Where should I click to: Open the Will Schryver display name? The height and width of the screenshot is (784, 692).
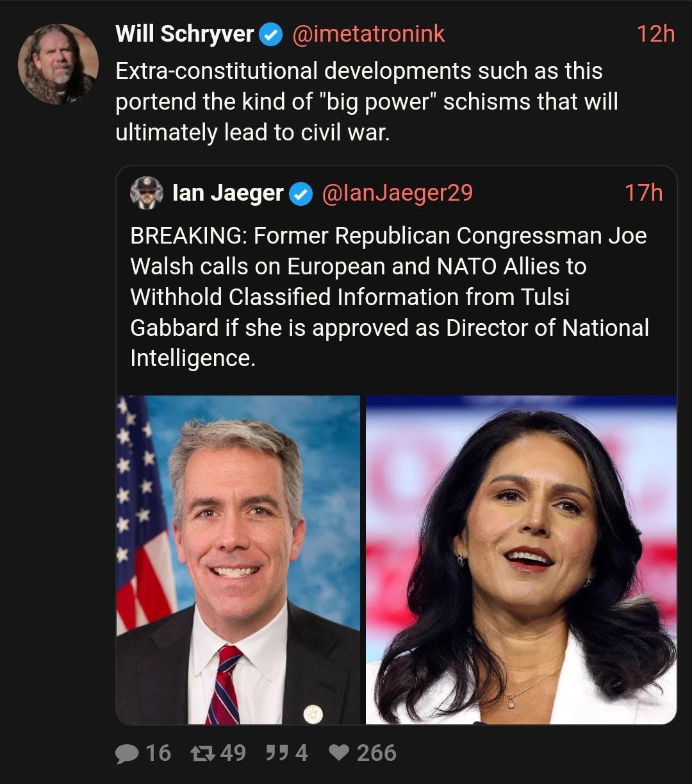click(185, 34)
